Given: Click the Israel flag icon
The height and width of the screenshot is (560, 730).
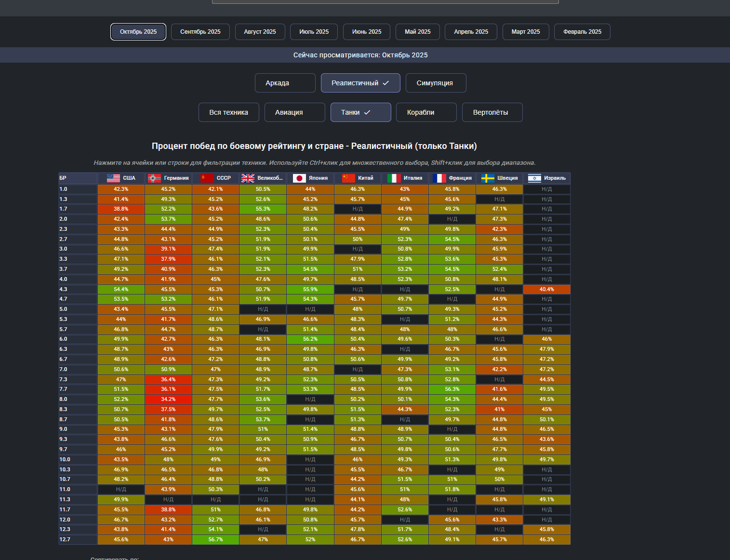Looking at the screenshot, I should (x=534, y=178).
